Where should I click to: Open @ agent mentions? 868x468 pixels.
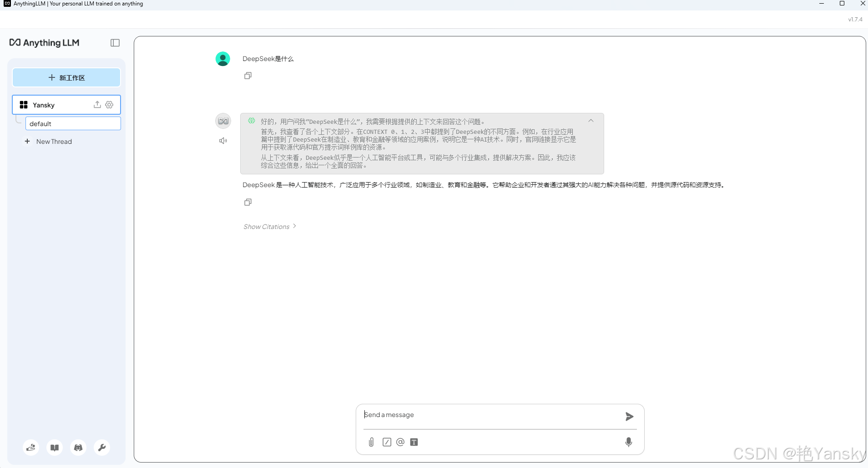(x=400, y=442)
